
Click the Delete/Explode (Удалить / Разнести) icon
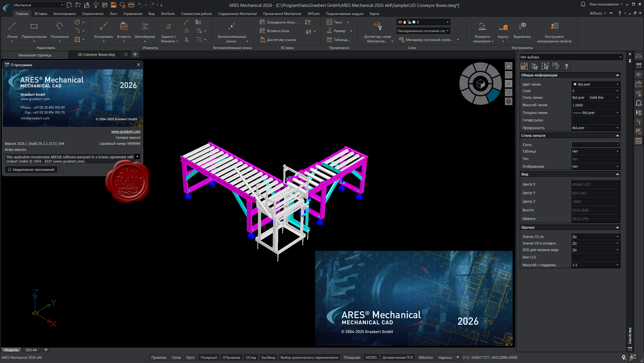169,26
